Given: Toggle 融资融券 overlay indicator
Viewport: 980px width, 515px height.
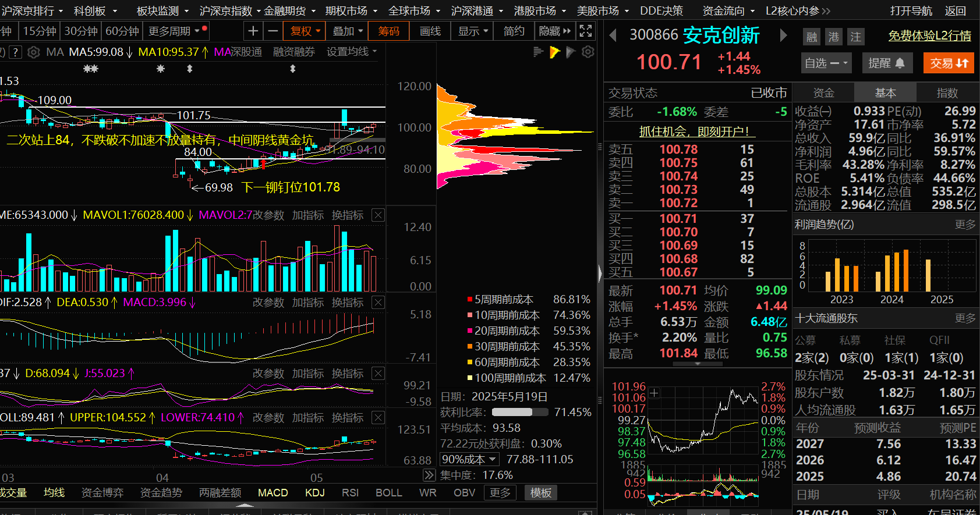Looking at the screenshot, I should click(x=294, y=52).
